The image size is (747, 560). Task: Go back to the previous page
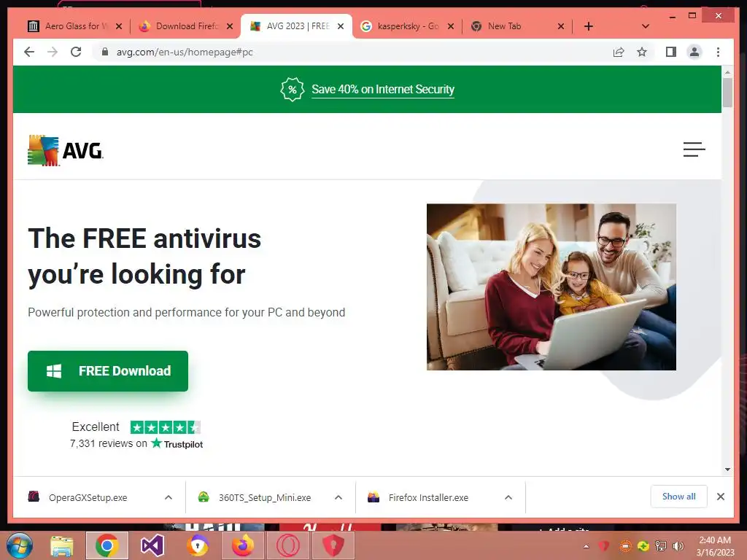coord(29,52)
